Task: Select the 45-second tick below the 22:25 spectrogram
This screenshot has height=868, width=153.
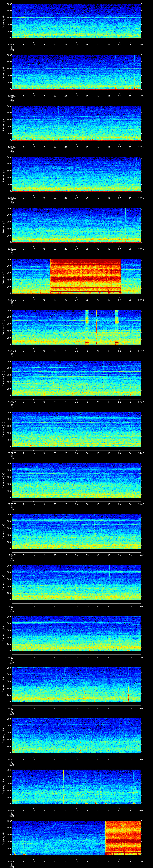Action: 109,606
